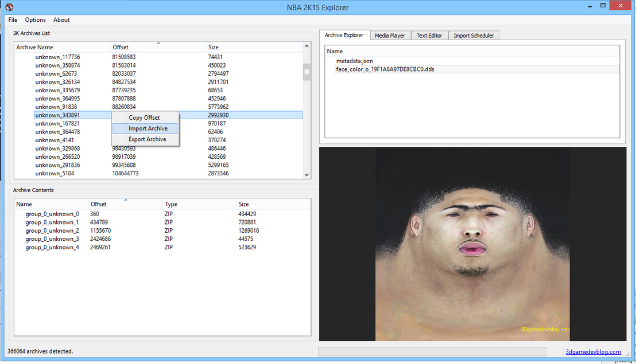Sort archives list by Offset column
Image resolution: width=636 pixels, height=364 pixels.
158,47
